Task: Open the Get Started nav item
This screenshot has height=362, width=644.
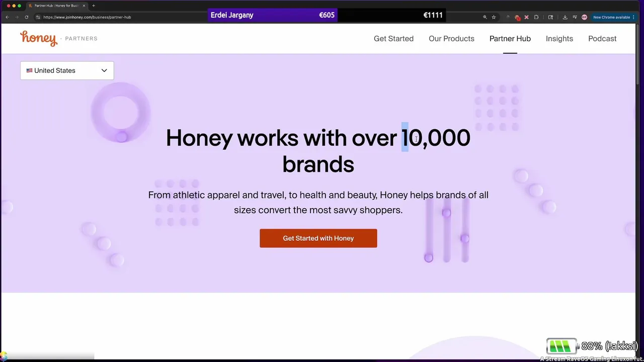Action: coord(393,39)
